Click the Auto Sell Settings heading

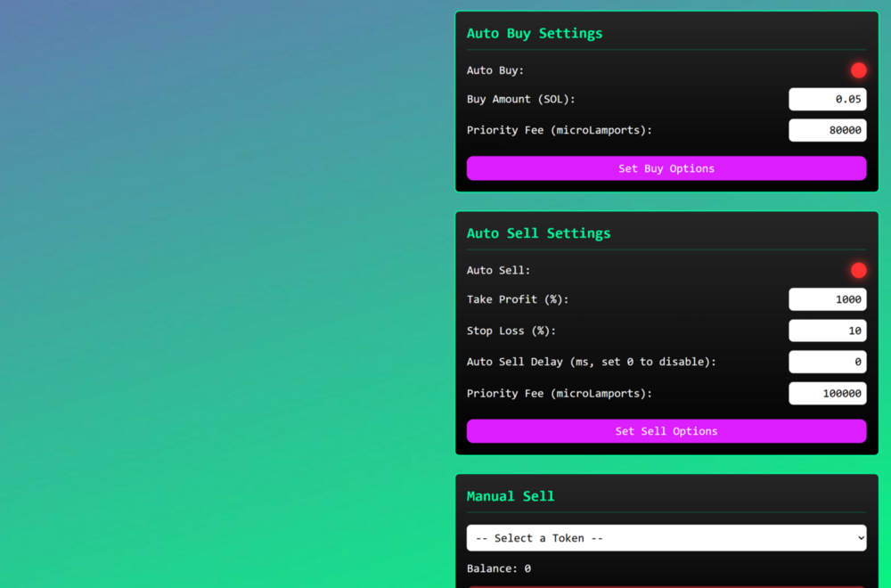(x=538, y=233)
